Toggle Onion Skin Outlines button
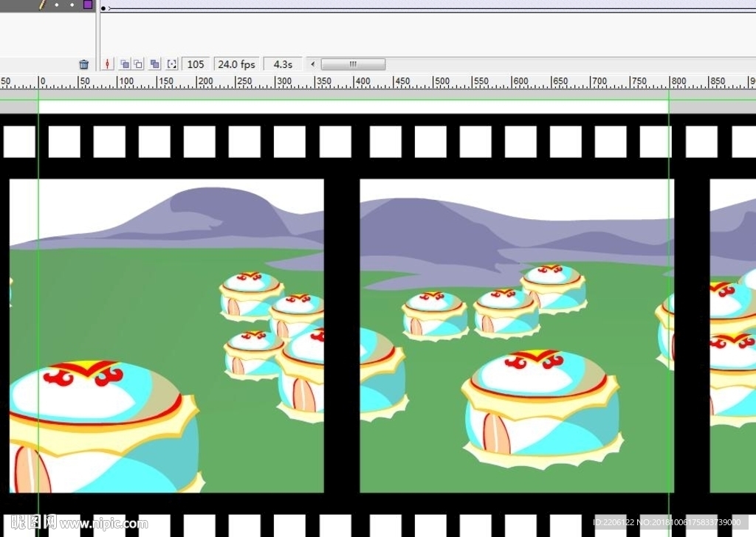756x537 pixels. (x=138, y=64)
